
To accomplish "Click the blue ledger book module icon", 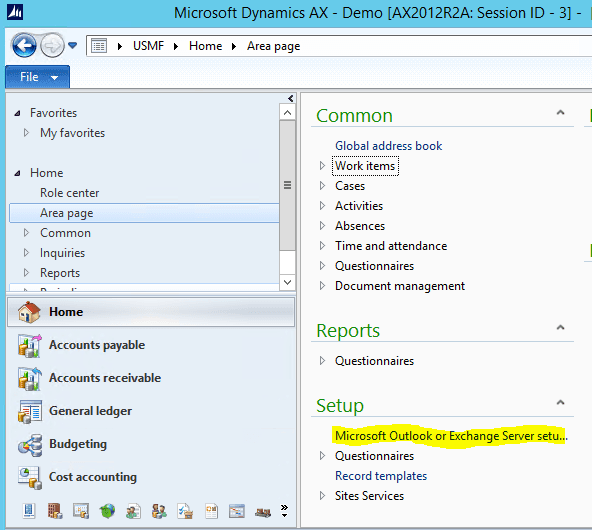I will pos(29,511).
